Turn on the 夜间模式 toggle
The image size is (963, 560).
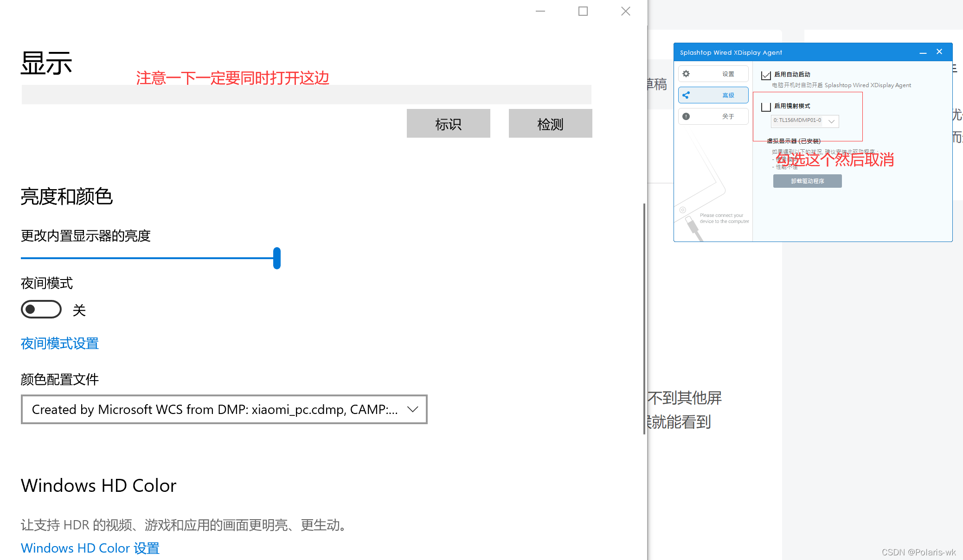41,309
